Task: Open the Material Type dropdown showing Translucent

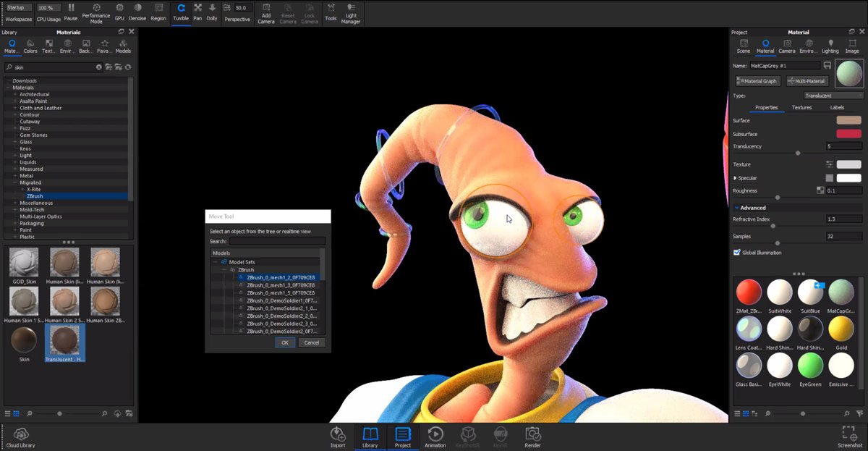Action: coord(834,96)
